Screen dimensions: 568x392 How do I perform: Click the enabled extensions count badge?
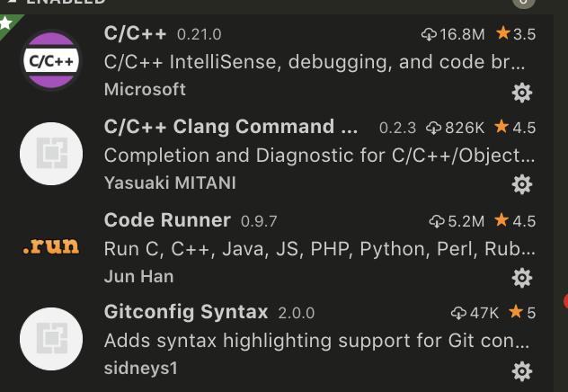521,3
